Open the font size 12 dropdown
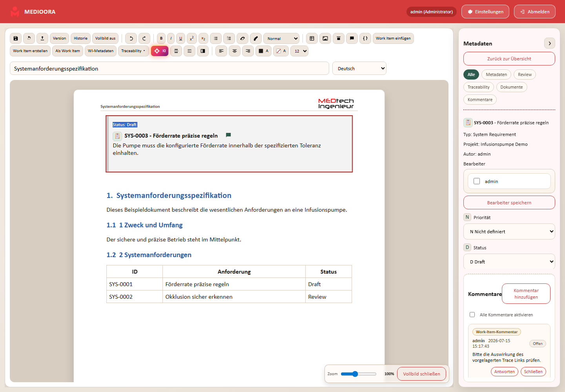The image size is (565, 392). click(299, 51)
